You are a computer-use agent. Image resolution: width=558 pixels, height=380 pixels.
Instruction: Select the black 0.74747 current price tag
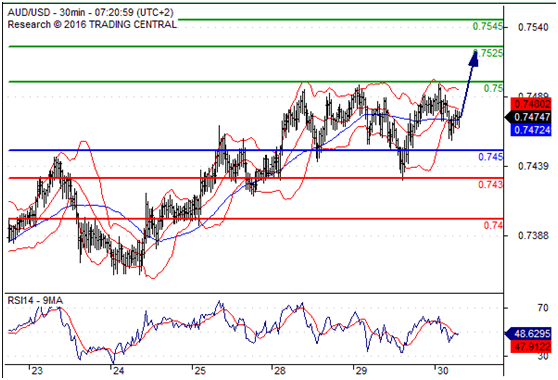pos(529,117)
